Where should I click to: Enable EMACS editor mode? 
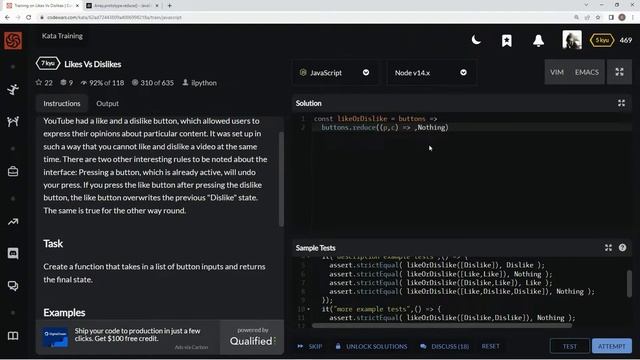[587, 72]
